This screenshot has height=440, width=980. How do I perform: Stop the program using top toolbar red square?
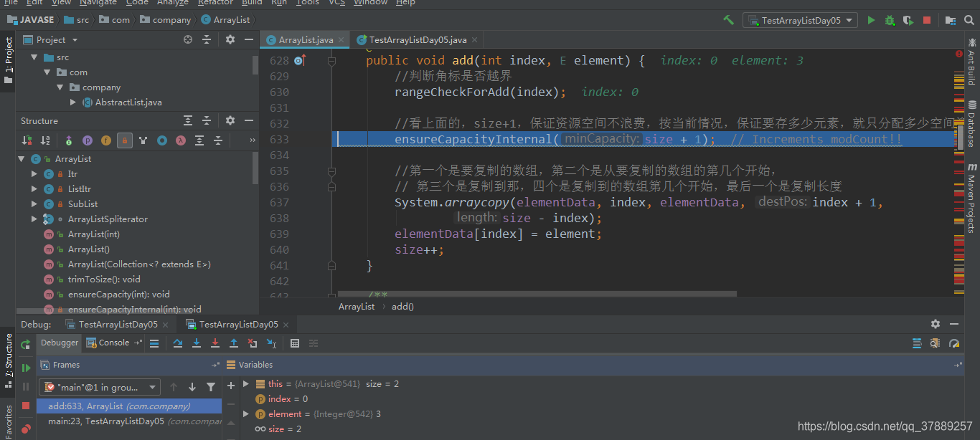(x=927, y=20)
